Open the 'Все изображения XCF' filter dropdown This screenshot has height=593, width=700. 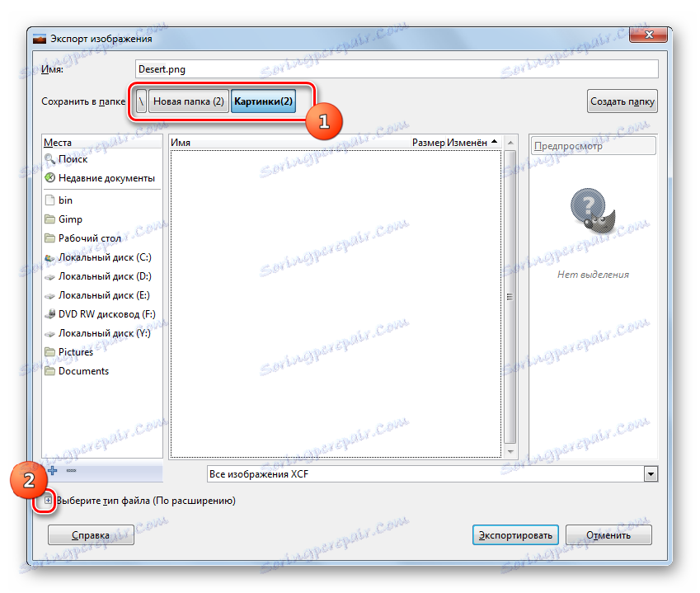click(651, 473)
